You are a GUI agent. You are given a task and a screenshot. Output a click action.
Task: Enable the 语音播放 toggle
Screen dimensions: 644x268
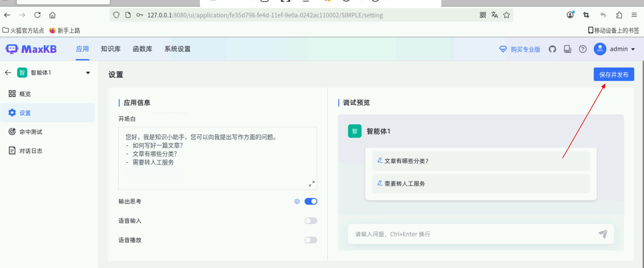click(311, 240)
